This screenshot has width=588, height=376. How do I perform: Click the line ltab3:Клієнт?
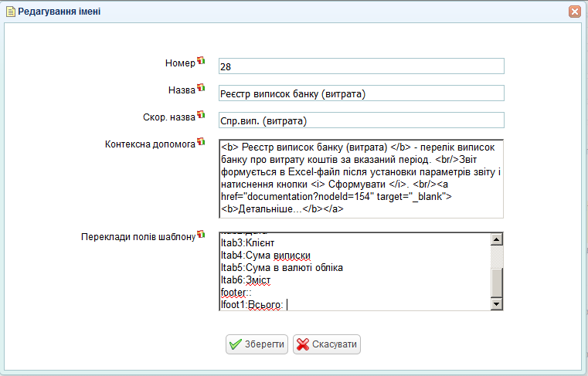point(247,242)
